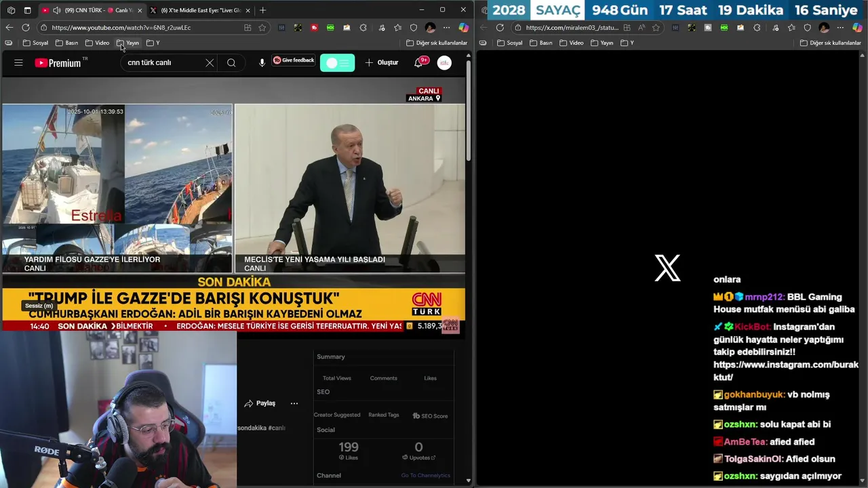Image resolution: width=868 pixels, height=488 pixels.
Task: Open Copilot in the right browser window
Action: coord(857,28)
